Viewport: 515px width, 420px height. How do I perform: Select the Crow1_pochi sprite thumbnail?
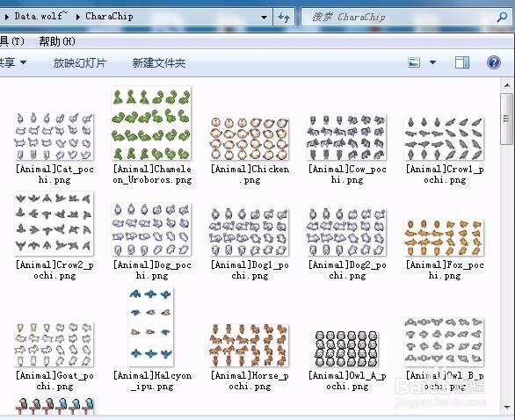tap(444, 139)
